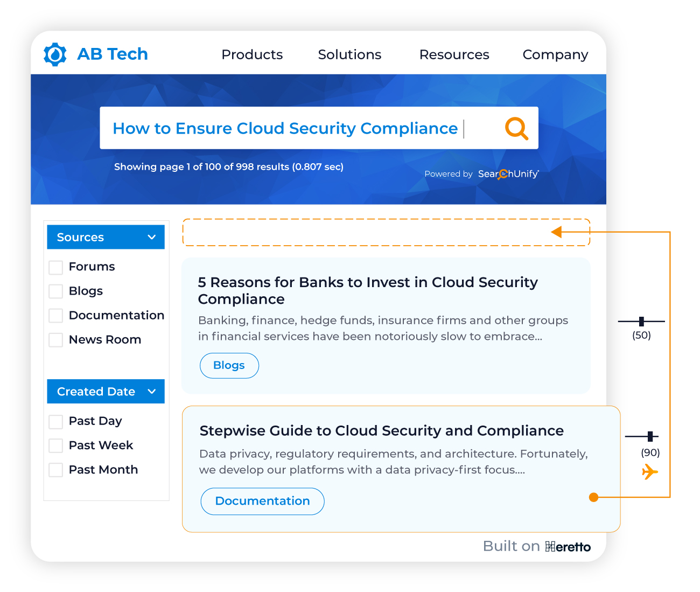Open the 5 Reasons for Banks result title
The image size is (700, 592).
coord(368,290)
